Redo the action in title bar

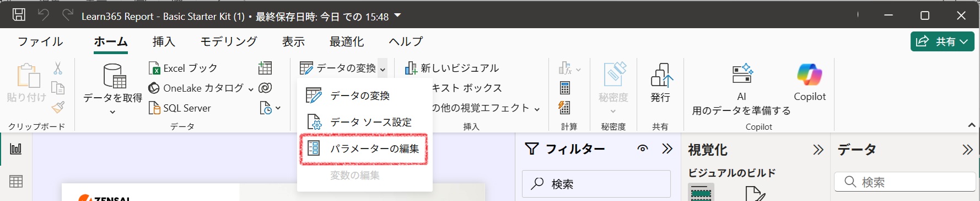click(x=68, y=15)
